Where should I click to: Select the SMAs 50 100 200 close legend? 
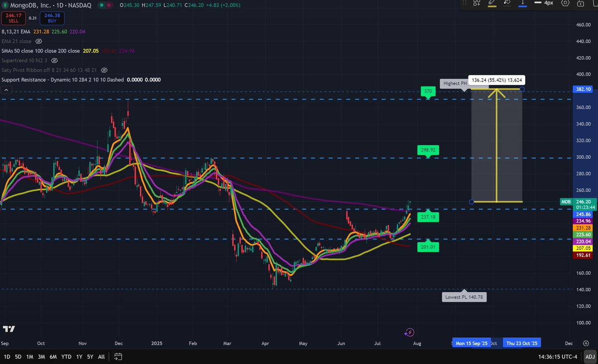(41, 51)
